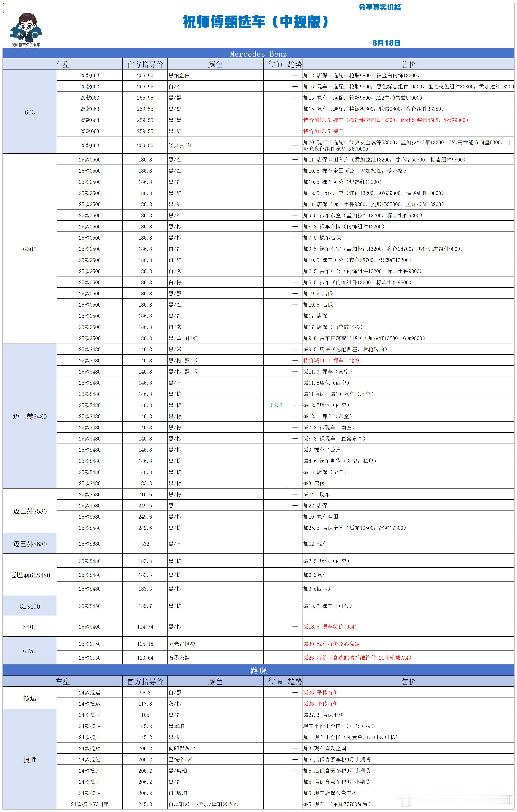Select the 25款S400 model cell

[90, 627]
